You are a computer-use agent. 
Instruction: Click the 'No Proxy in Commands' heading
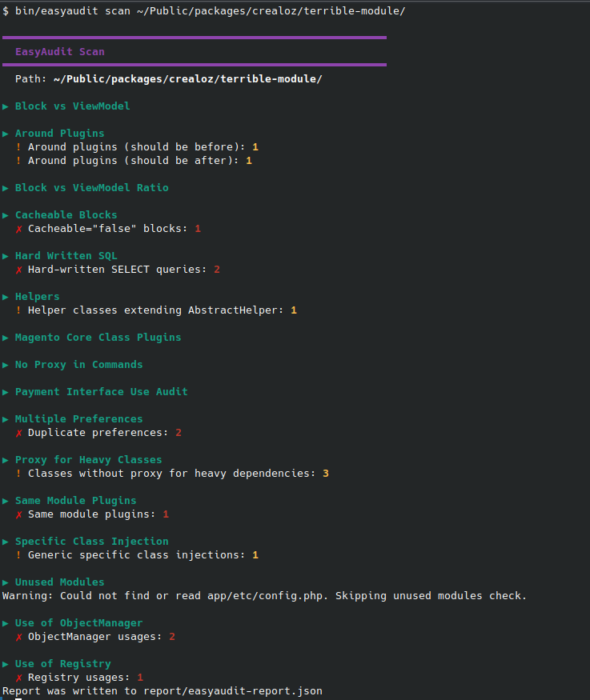point(79,365)
